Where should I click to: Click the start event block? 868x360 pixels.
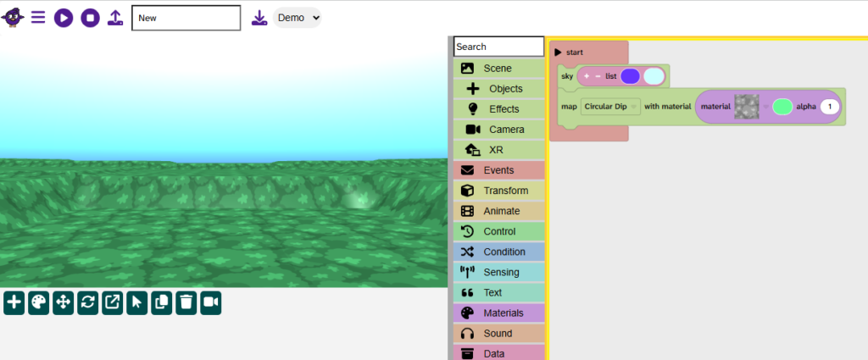coord(574,52)
